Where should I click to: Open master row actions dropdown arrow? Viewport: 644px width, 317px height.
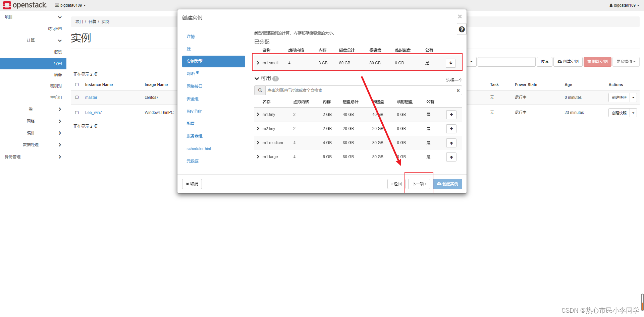(633, 98)
